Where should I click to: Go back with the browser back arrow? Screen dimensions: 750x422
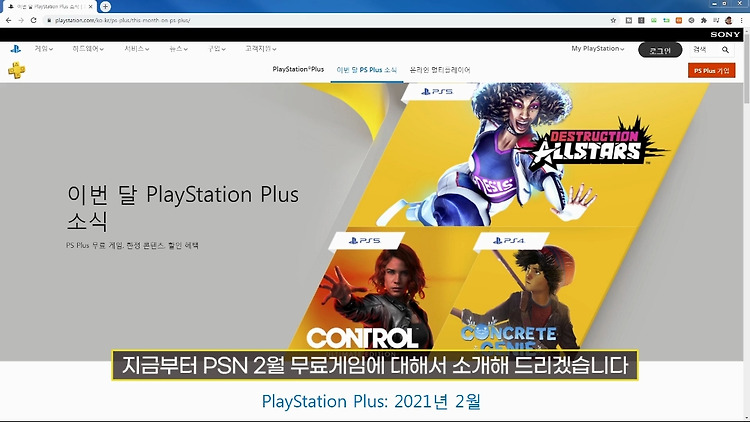pyautogui.click(x=8, y=20)
